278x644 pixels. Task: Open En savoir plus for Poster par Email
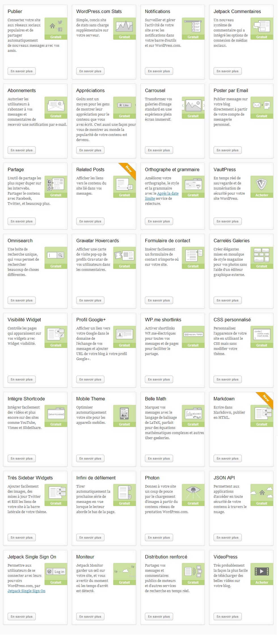(x=228, y=150)
